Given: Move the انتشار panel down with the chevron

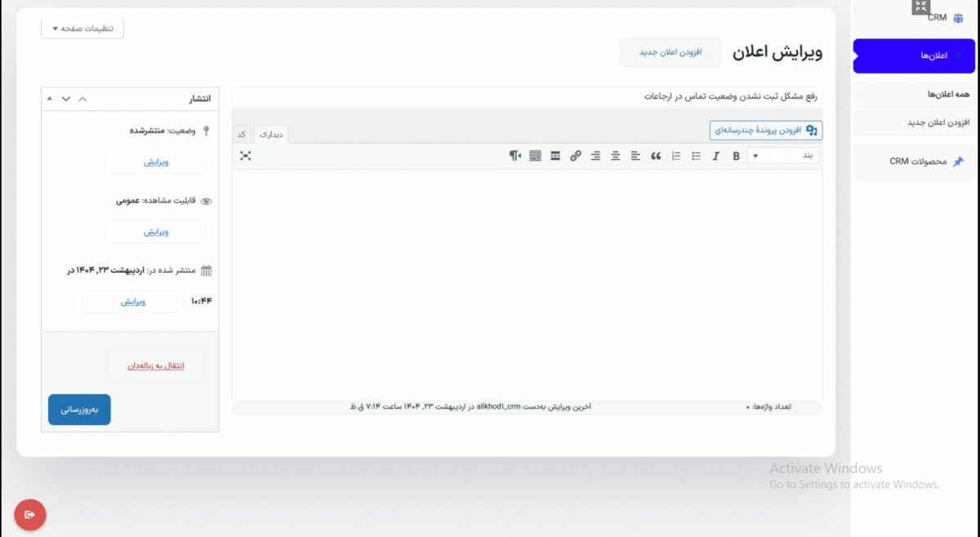Looking at the screenshot, I should coord(66,99).
